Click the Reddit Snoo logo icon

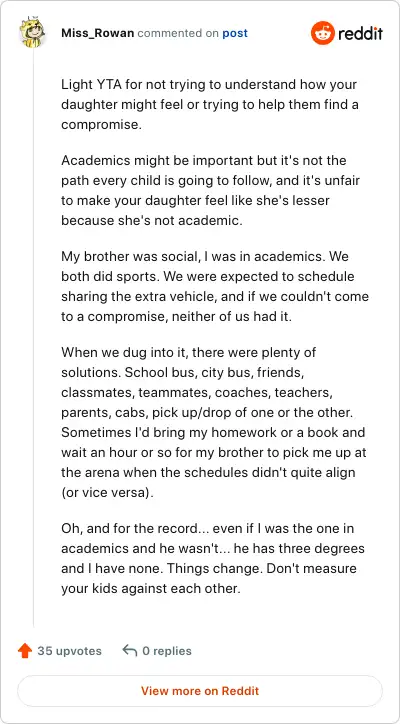coord(322,33)
